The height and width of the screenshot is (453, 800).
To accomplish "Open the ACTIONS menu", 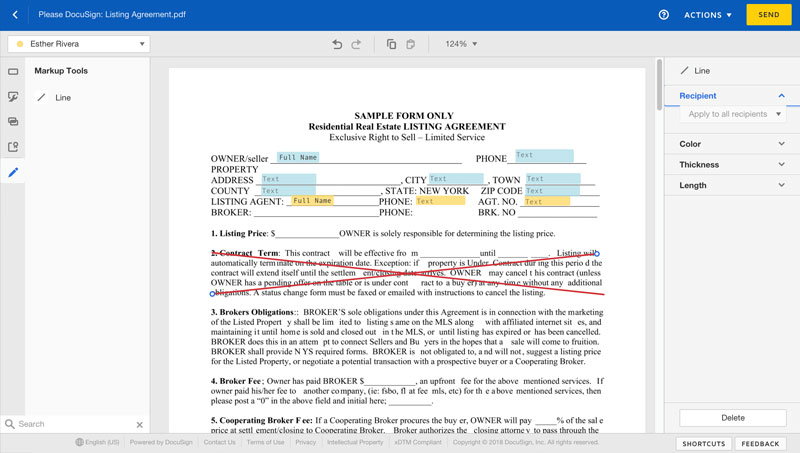I will [x=708, y=15].
